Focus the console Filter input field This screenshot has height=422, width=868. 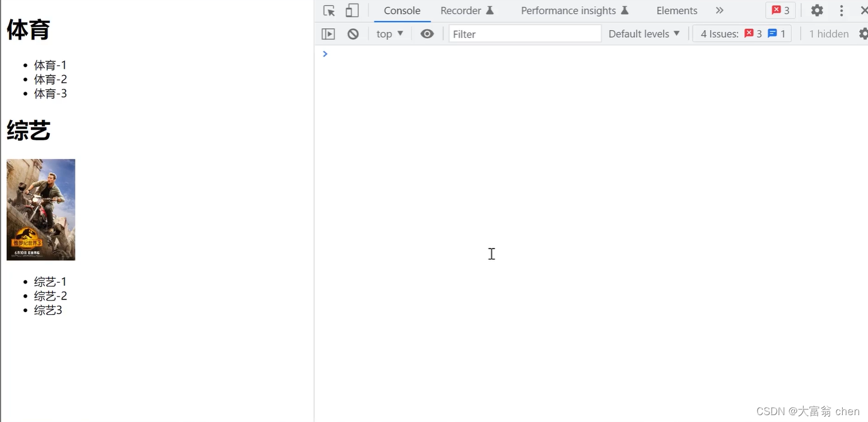(525, 34)
